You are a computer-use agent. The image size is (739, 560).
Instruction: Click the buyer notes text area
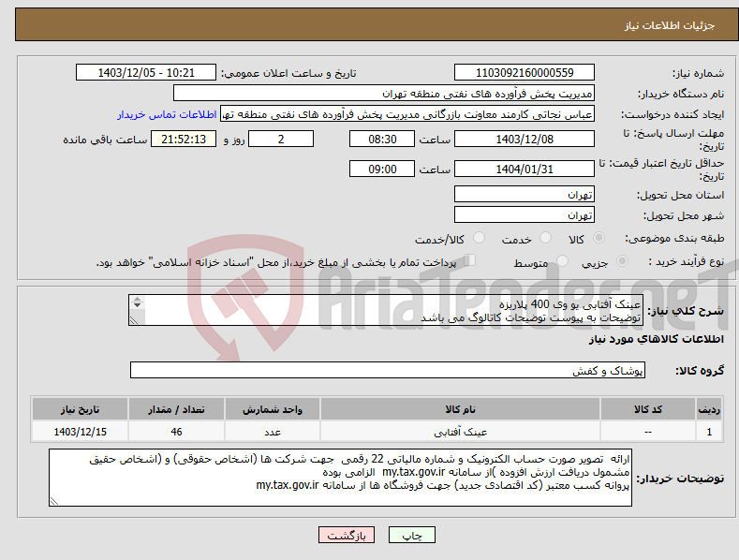click(340, 478)
